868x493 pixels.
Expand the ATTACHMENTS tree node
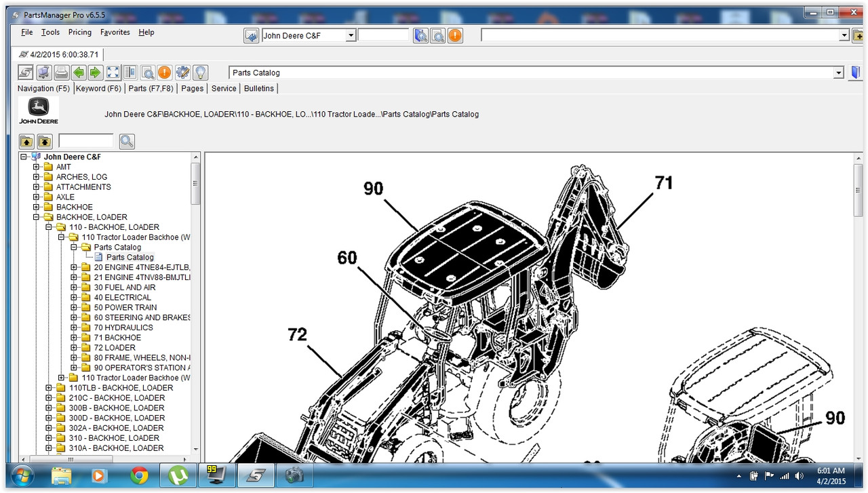(x=37, y=187)
